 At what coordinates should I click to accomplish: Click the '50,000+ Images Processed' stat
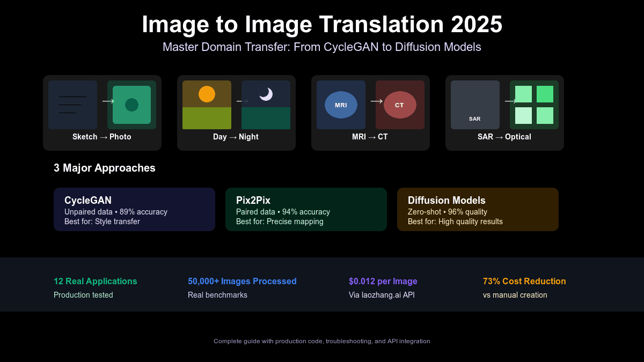point(242,281)
